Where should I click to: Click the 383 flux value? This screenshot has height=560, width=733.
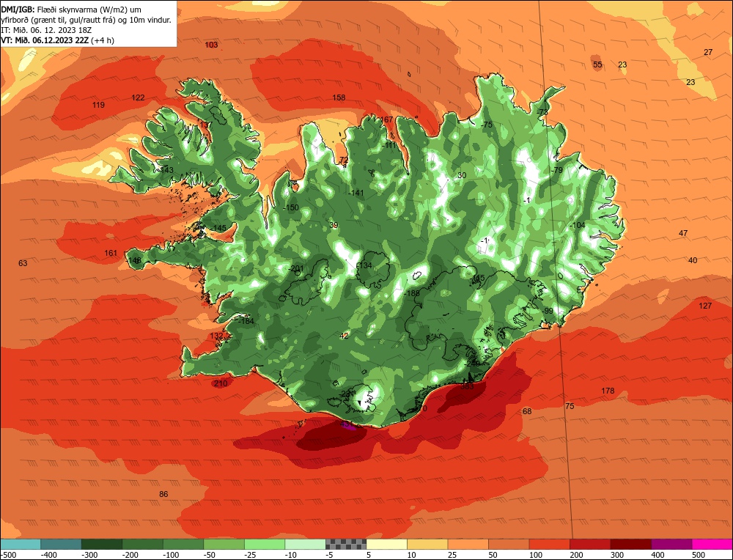pos(468,386)
